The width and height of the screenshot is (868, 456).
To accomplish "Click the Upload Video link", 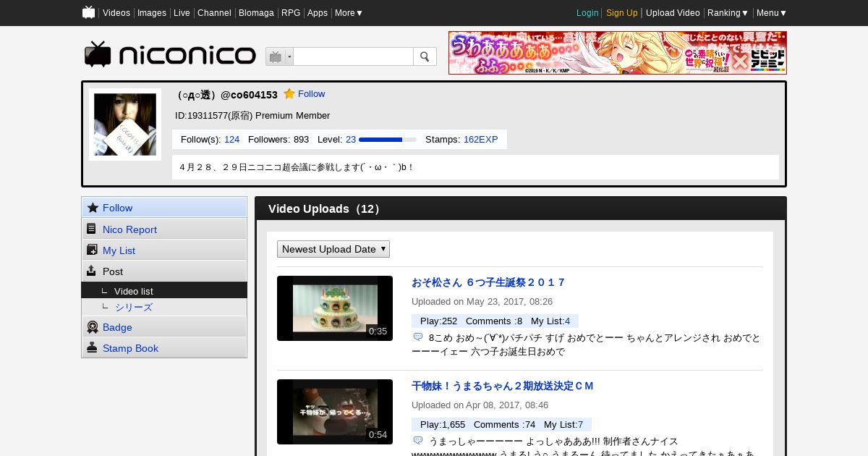I will click(x=673, y=13).
